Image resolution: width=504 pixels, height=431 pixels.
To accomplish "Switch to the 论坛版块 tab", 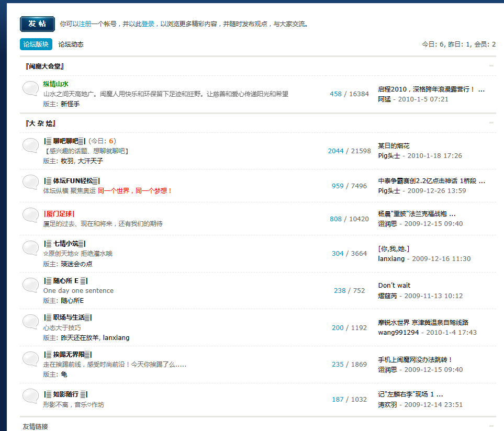I will point(36,44).
